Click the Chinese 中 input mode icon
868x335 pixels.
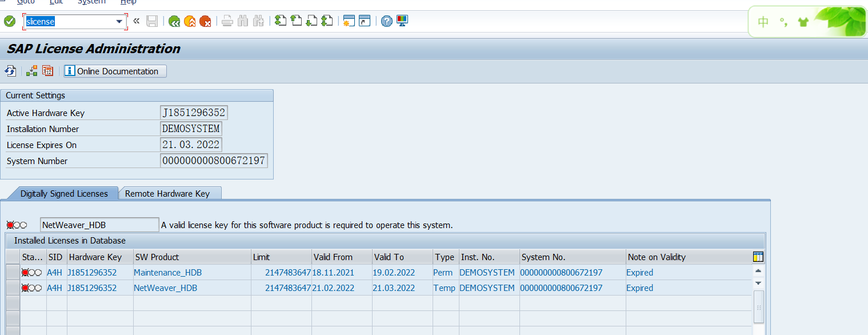(x=763, y=22)
